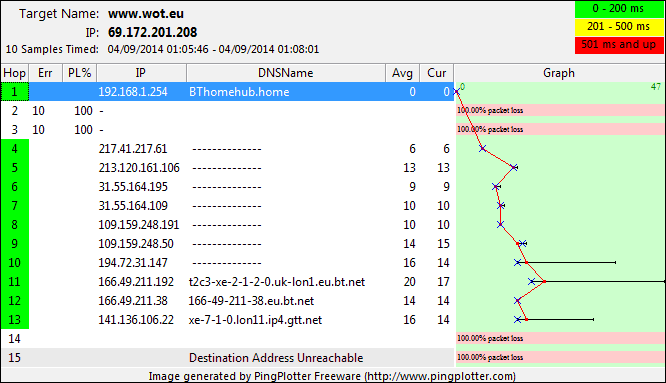Image resolution: width=666 pixels, height=383 pixels.
Task: Click hop 11 latency marker on graph
Action: pos(531,282)
